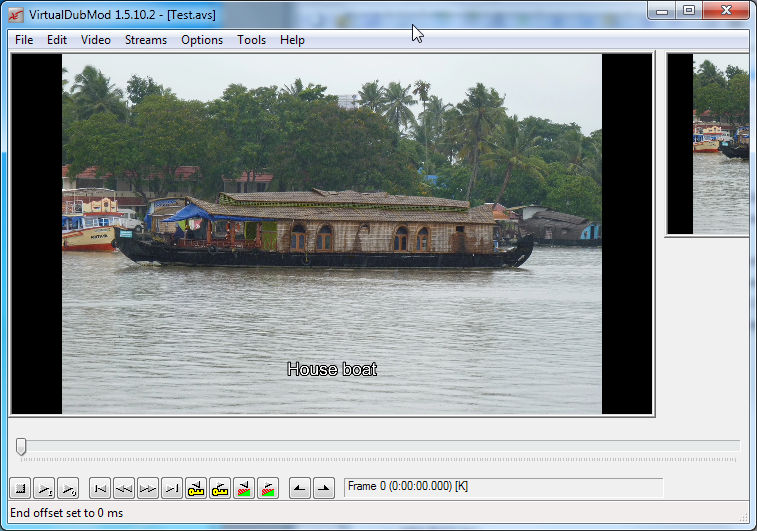Minimize the VirtualDubMod window
This screenshot has height=531, width=757.
click(x=661, y=11)
